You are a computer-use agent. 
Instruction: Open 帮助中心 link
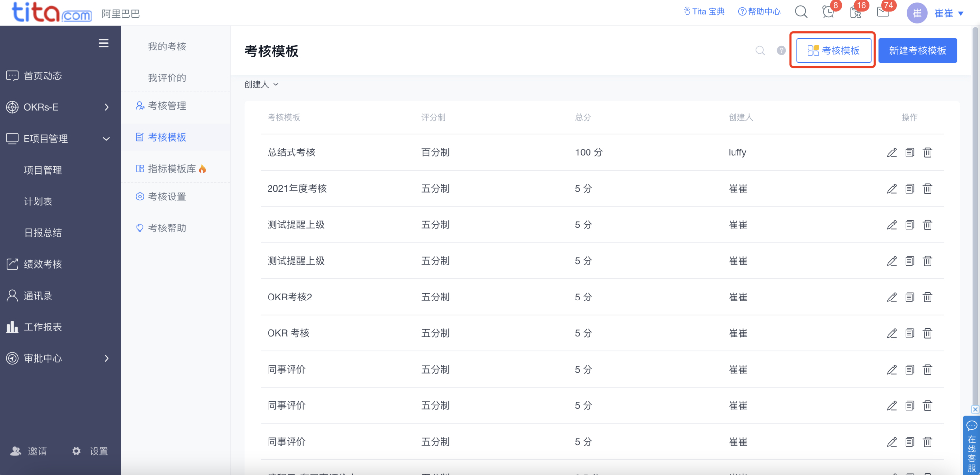click(759, 11)
